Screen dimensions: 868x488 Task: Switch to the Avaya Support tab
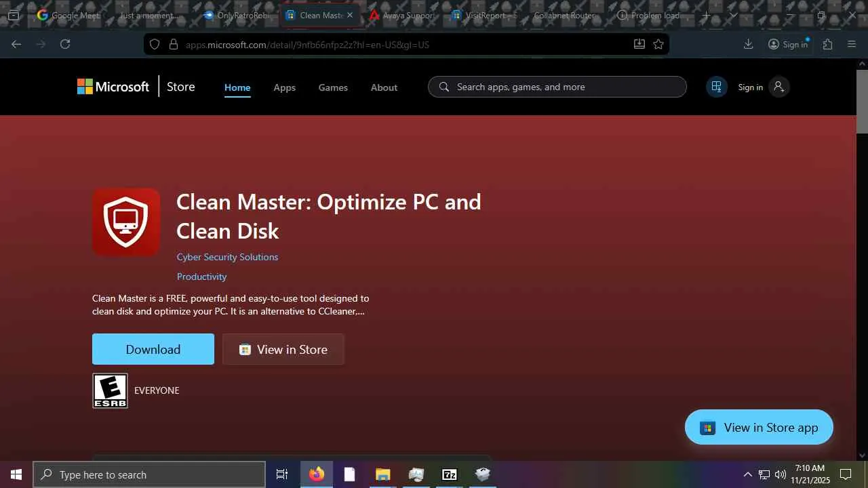tap(401, 15)
